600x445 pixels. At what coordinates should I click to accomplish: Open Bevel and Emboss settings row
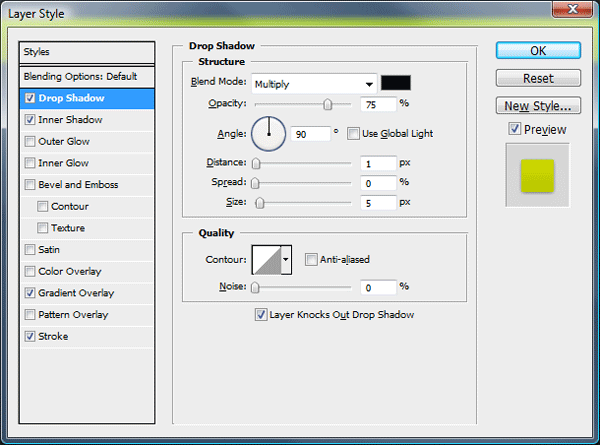coord(87,185)
